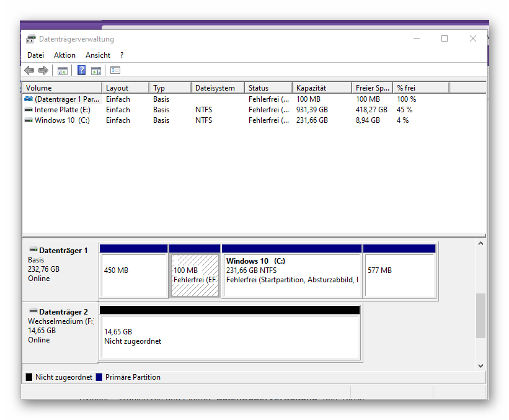Image resolution: width=509 pixels, height=420 pixels.
Task: Click the 100 % free cell
Action: pos(407,99)
